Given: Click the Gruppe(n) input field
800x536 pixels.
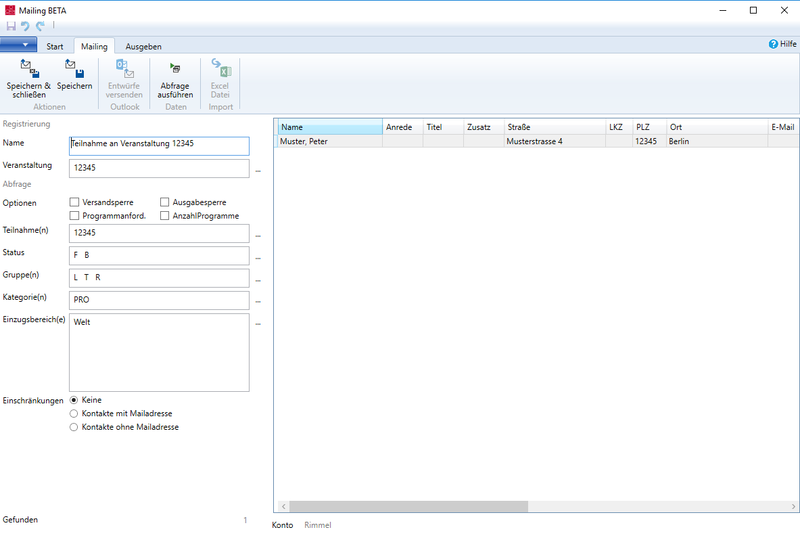Looking at the screenshot, I should pyautogui.click(x=159, y=278).
